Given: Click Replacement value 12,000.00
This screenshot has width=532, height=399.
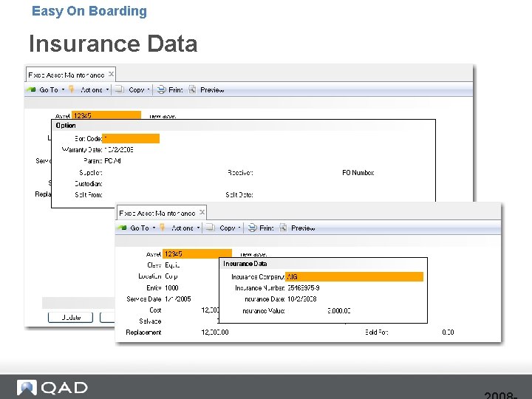Looking at the screenshot, I should (215, 332).
